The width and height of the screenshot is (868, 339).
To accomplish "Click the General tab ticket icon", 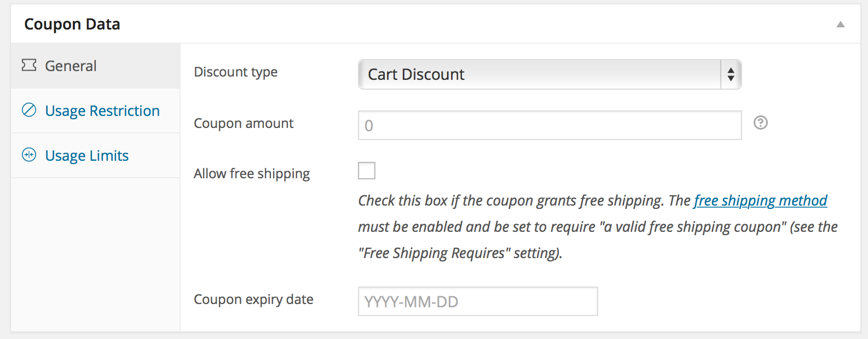I will [29, 66].
